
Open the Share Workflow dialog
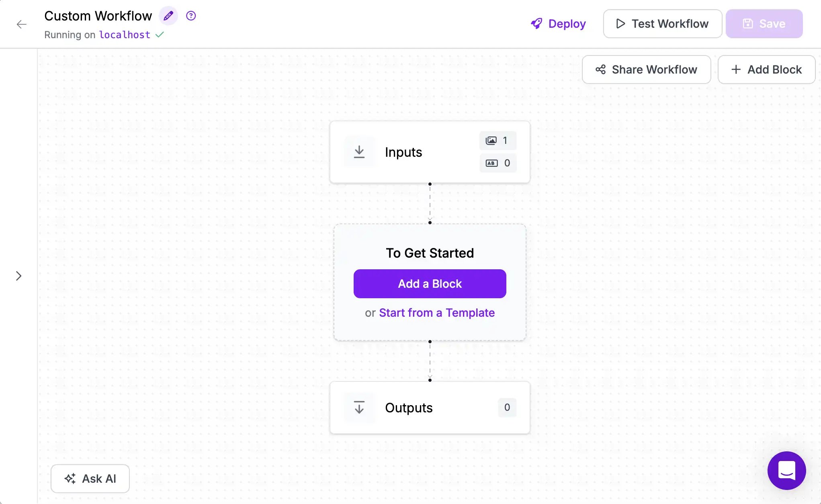[x=646, y=70]
